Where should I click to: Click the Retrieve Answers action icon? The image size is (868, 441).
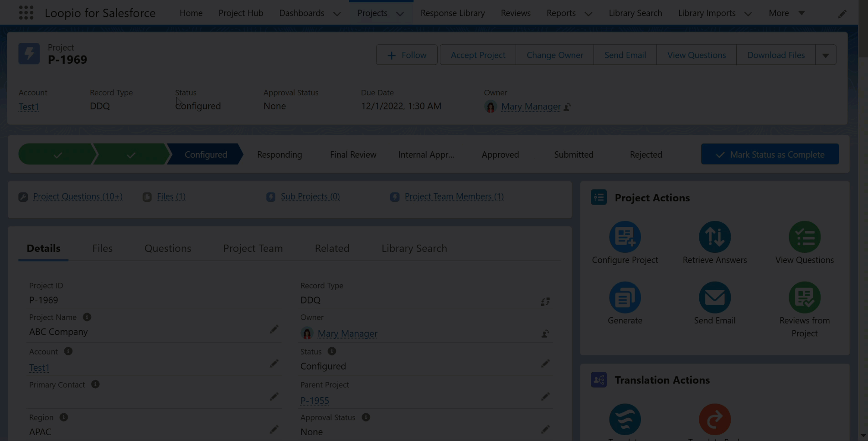(x=714, y=237)
